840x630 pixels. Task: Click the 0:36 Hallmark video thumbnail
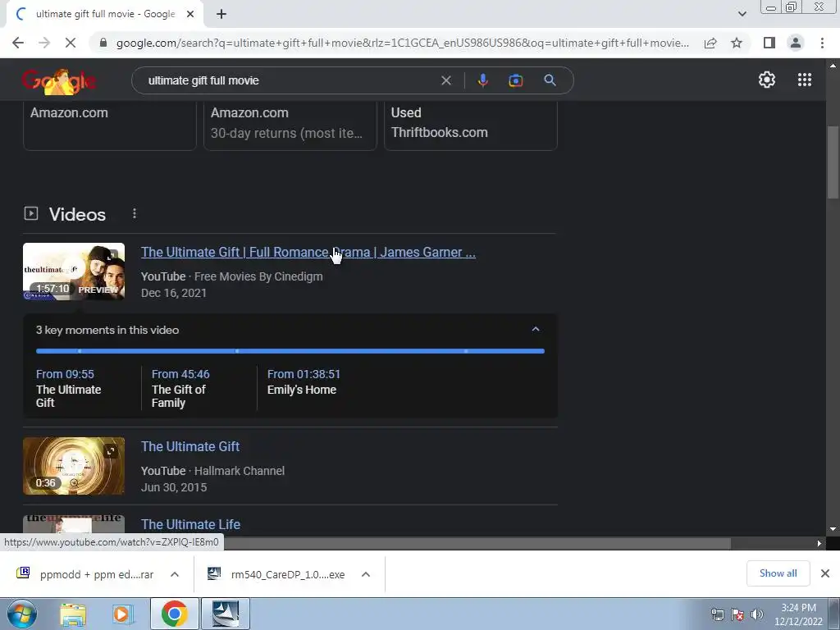point(74,466)
